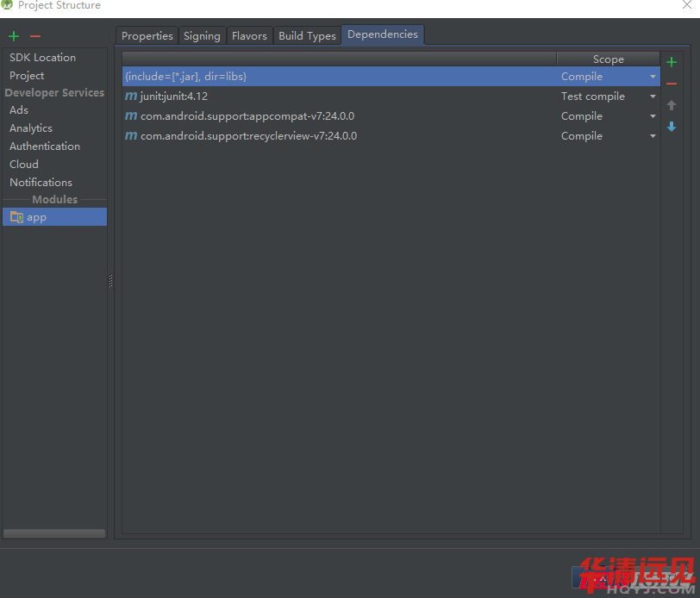The height and width of the screenshot is (598, 700).
Task: Open scope dropdown for junit Test compile
Action: point(653,97)
